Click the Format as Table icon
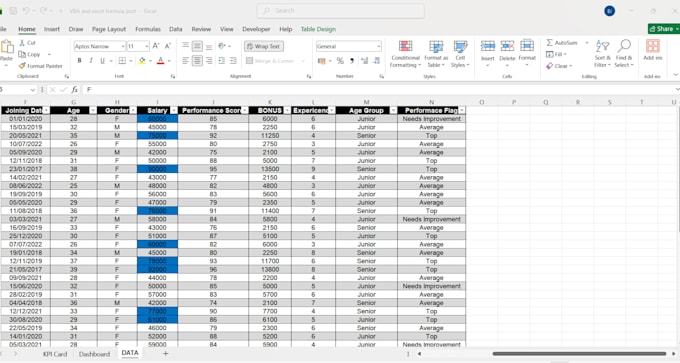The width and height of the screenshot is (680, 363). click(x=436, y=46)
